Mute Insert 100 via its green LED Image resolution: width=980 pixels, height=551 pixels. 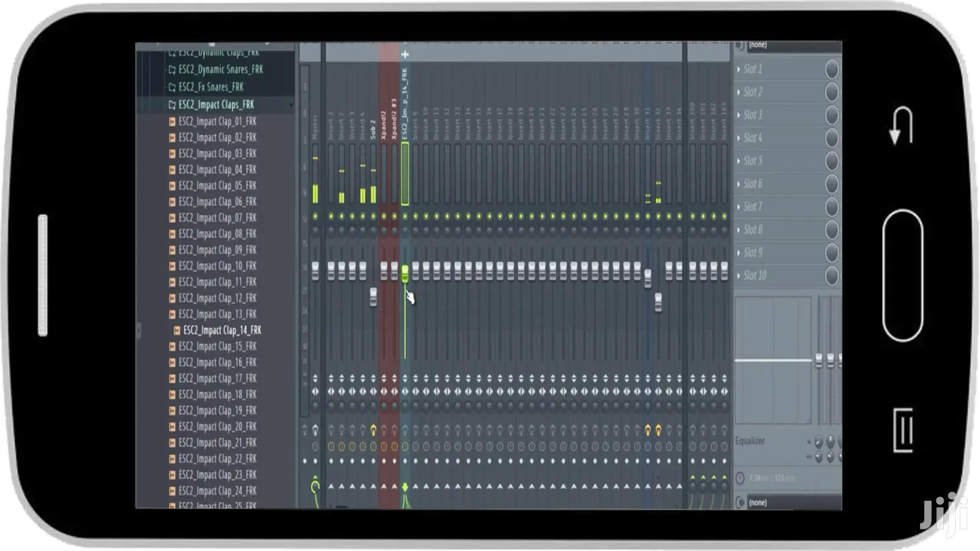pos(693,216)
